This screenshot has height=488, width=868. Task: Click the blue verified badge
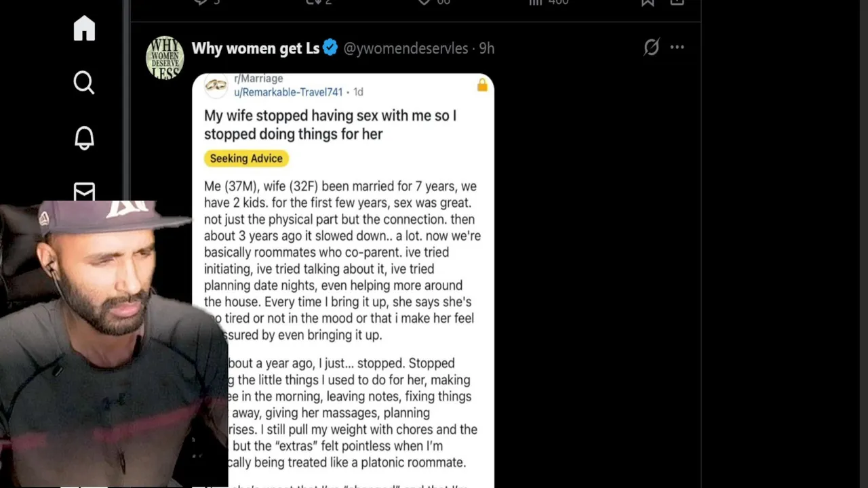click(x=330, y=48)
